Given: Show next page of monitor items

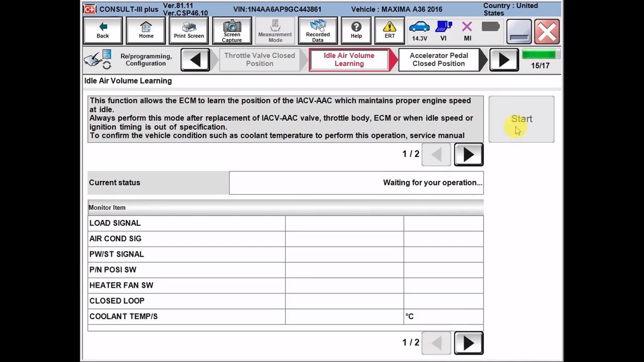Looking at the screenshot, I should (468, 343).
